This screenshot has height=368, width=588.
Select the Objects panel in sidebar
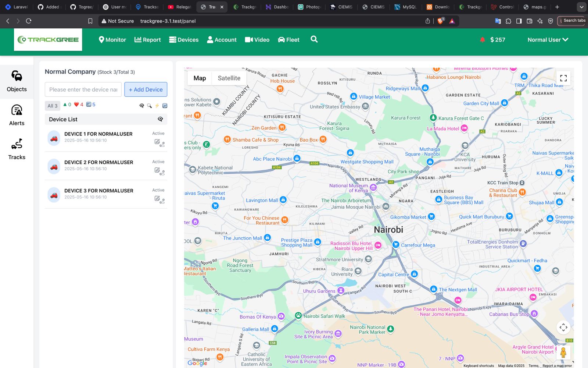click(17, 81)
